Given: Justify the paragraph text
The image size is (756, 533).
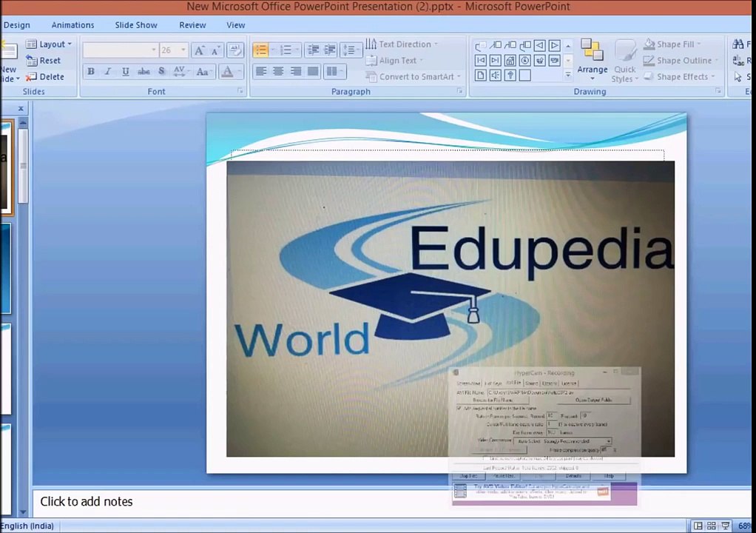Looking at the screenshot, I should (313, 71).
